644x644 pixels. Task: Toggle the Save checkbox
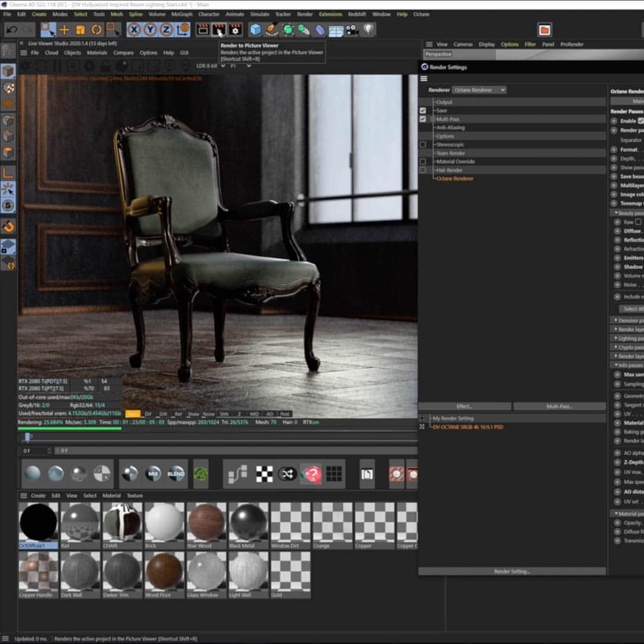pyautogui.click(x=423, y=110)
